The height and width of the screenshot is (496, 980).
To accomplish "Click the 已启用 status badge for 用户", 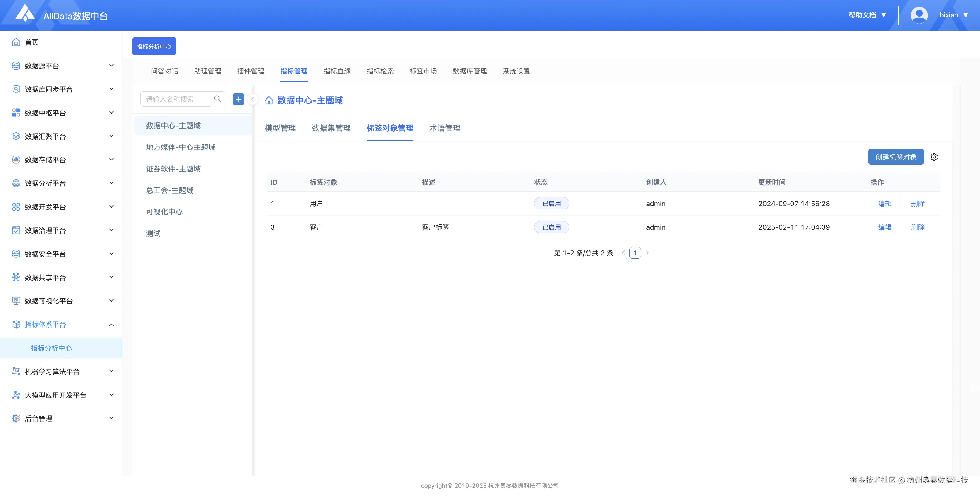I will (551, 204).
